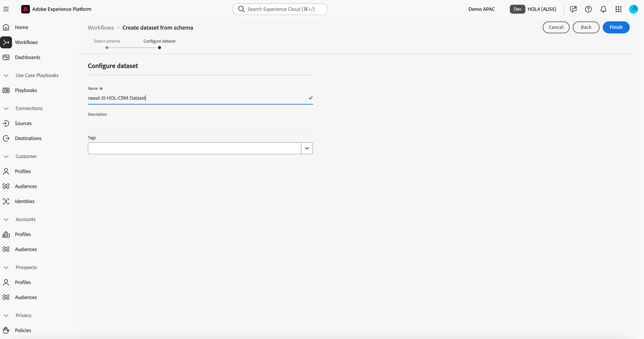The height and width of the screenshot is (339, 644).
Task: Open the Home page from the sidebar
Action: (x=22, y=27)
